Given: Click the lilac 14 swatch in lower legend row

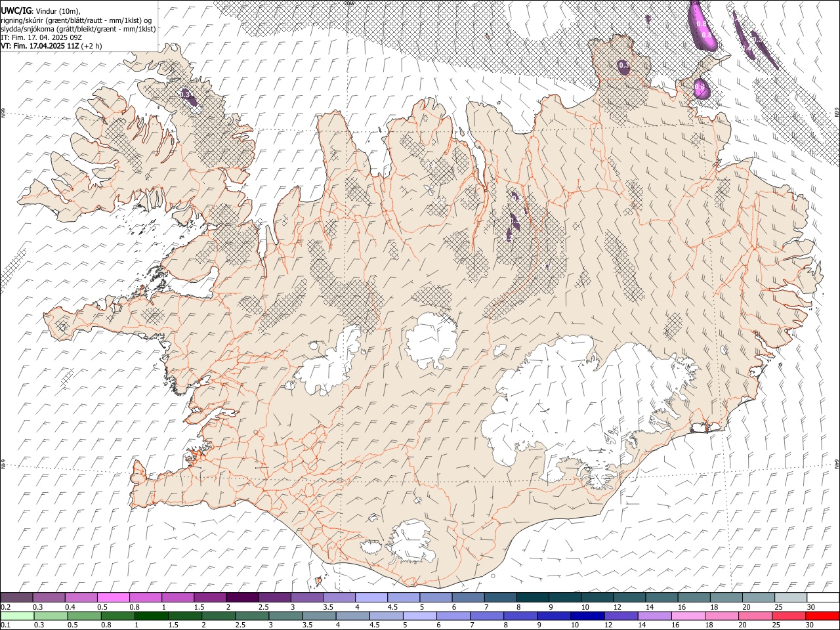Looking at the screenshot, I should (654, 616).
